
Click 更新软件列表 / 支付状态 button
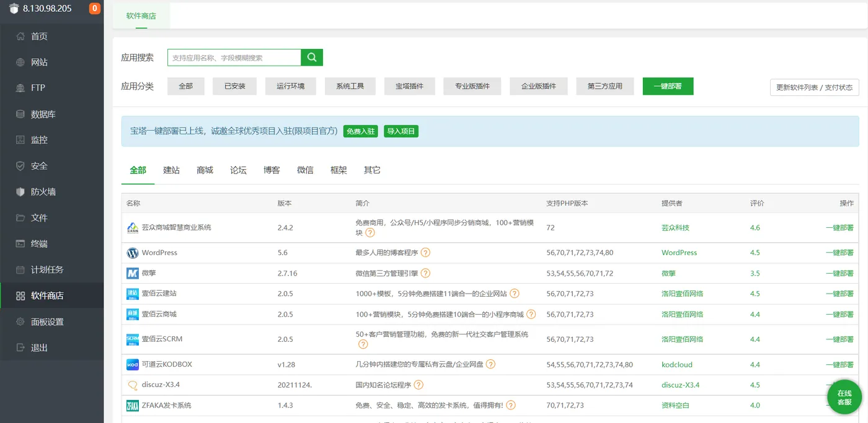pyautogui.click(x=814, y=87)
